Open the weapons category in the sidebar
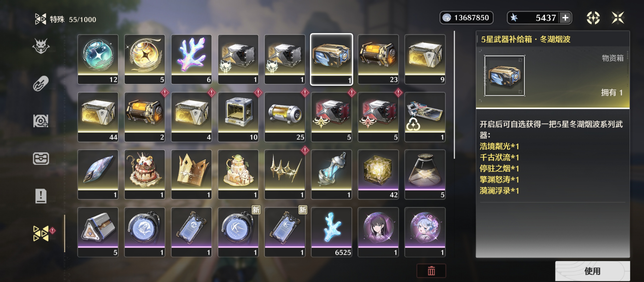Viewport: 644px width, 282px height. pos(41,83)
